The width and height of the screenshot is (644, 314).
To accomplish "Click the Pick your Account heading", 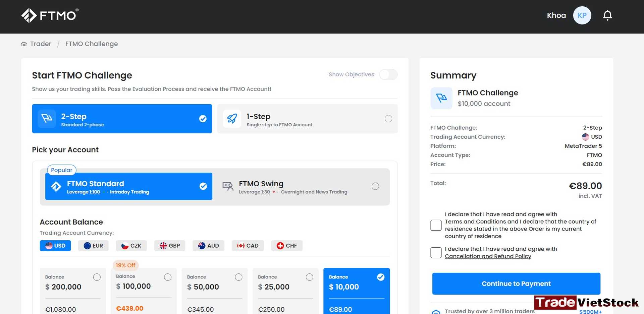I will [65, 150].
